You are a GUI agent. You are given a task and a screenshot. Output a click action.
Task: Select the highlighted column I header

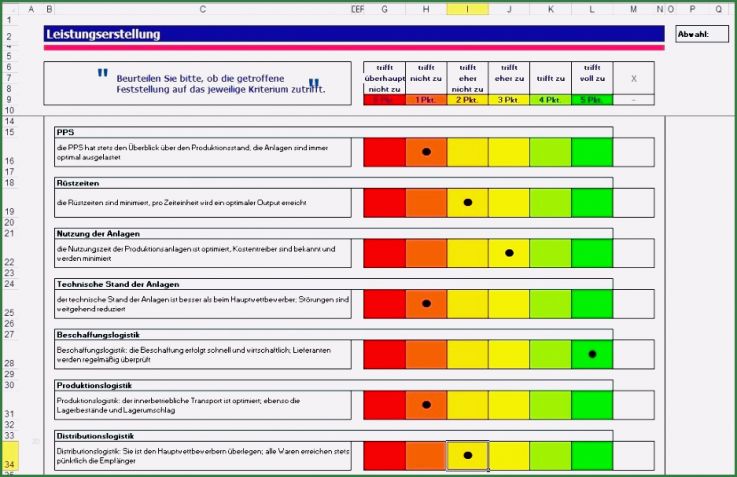[x=467, y=8]
